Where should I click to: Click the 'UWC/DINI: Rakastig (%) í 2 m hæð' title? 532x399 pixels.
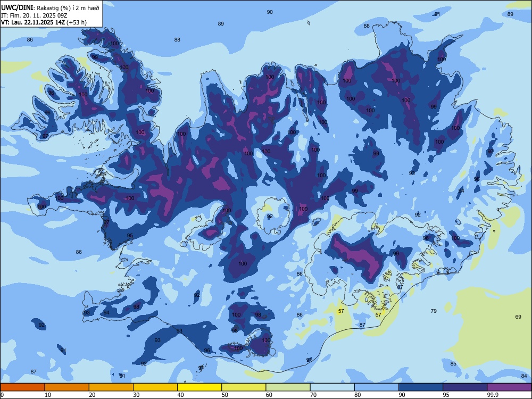[50, 8]
